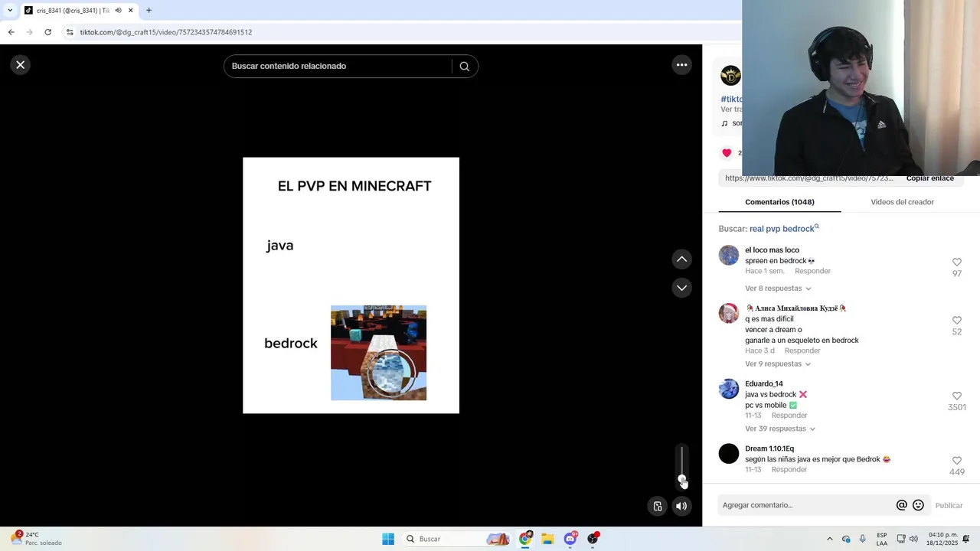980x551 pixels.
Task: Go to previous video with up arrow
Action: click(681, 259)
